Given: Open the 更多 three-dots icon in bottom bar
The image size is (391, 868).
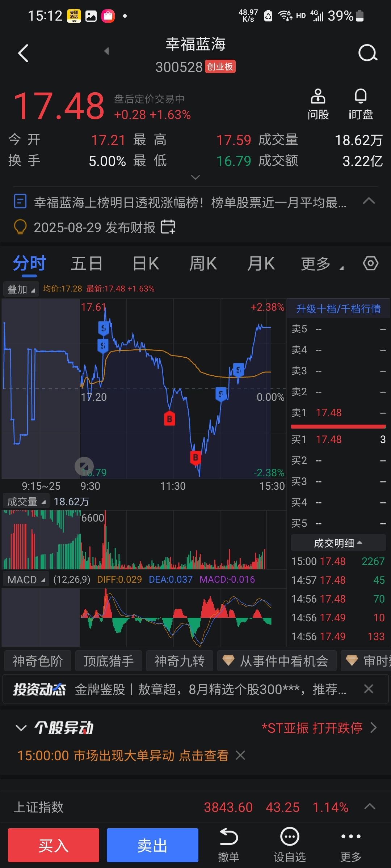Looking at the screenshot, I should pos(351,846).
